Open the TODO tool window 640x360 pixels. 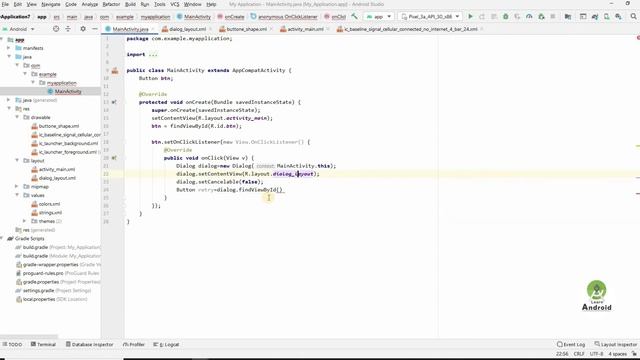(12, 344)
